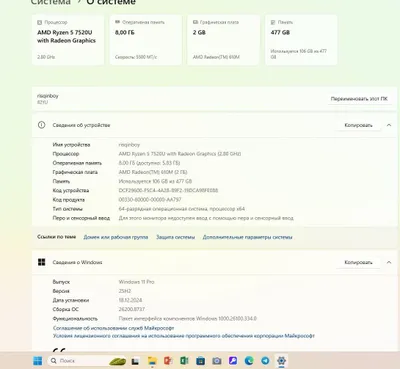Screen dimensions: 400x369
Task: Open 'Домен или рабочая группа' link
Action: [x=116, y=237]
